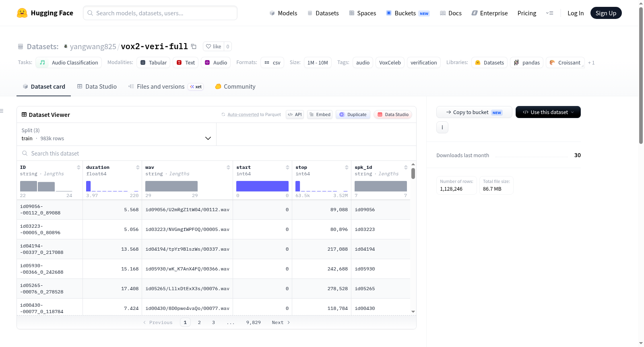Click the Sign Up button
Image resolution: width=644 pixels, height=347 pixels.
[x=606, y=13]
